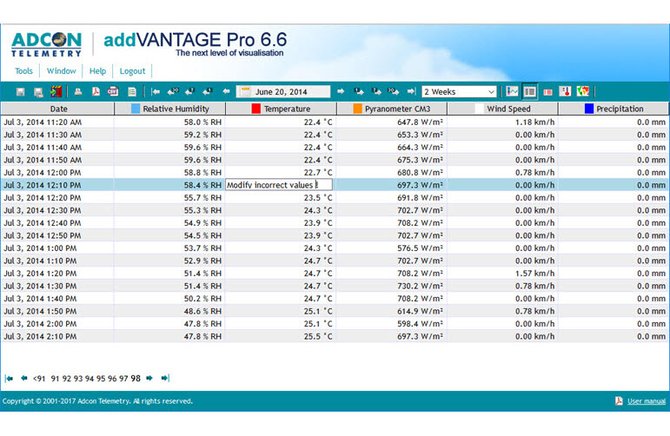Click the first save icon in toolbar
Screen dimensions: 670x436
[x=21, y=92]
